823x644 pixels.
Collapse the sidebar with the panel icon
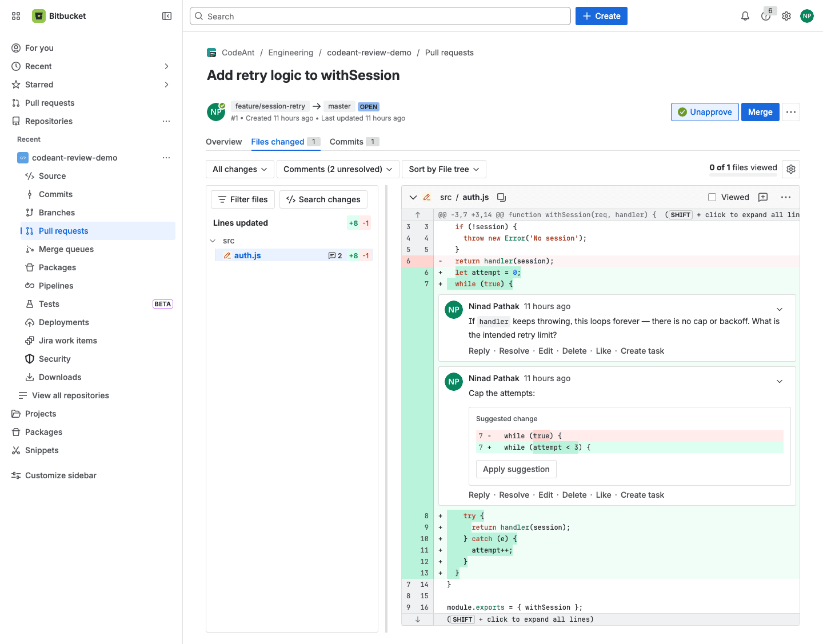[x=167, y=16]
